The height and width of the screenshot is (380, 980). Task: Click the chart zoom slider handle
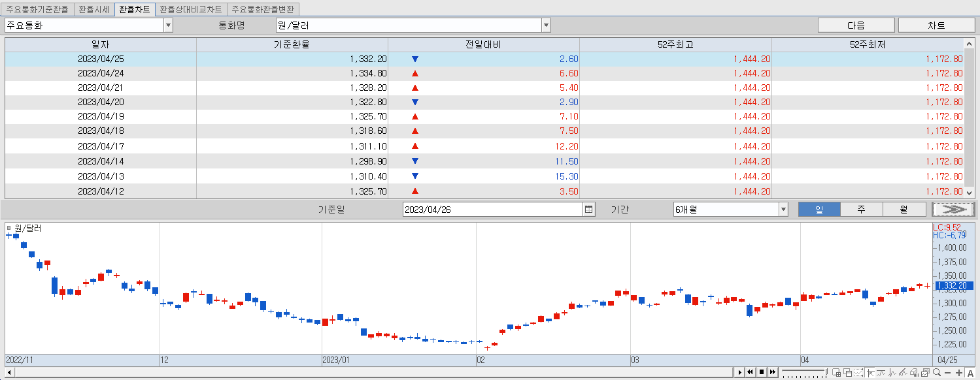coord(826,372)
